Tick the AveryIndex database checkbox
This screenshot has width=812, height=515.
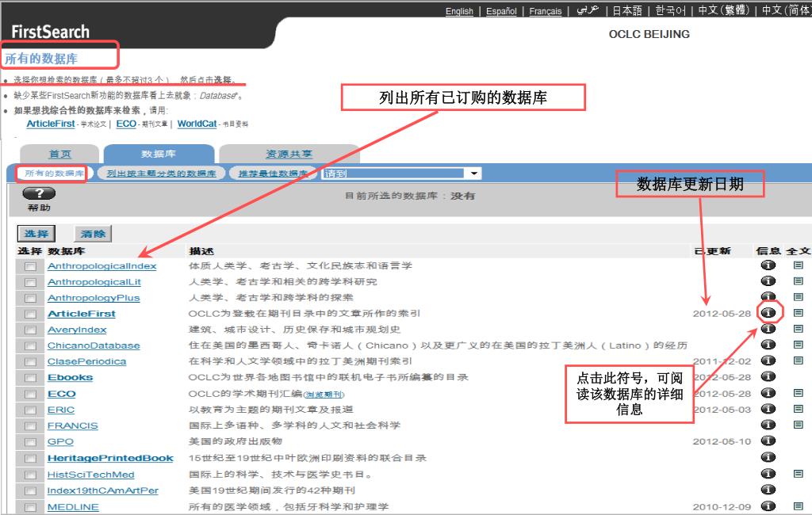click(31, 330)
